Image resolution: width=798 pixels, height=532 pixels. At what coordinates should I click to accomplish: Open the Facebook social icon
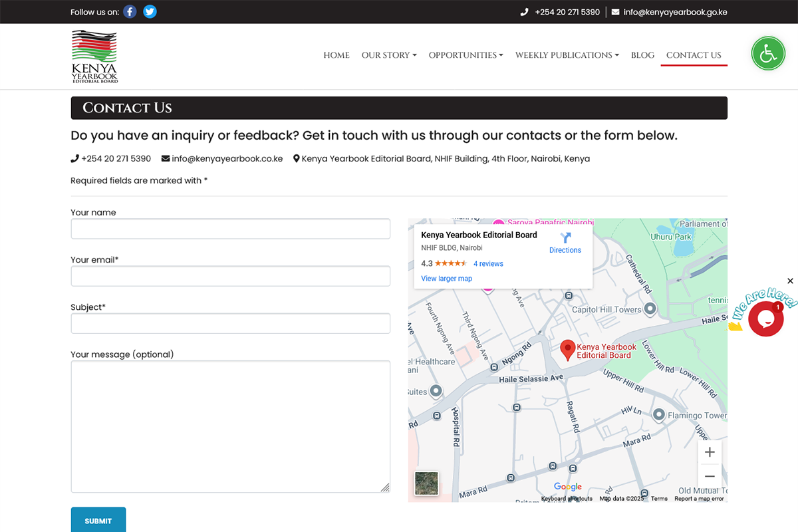point(130,12)
